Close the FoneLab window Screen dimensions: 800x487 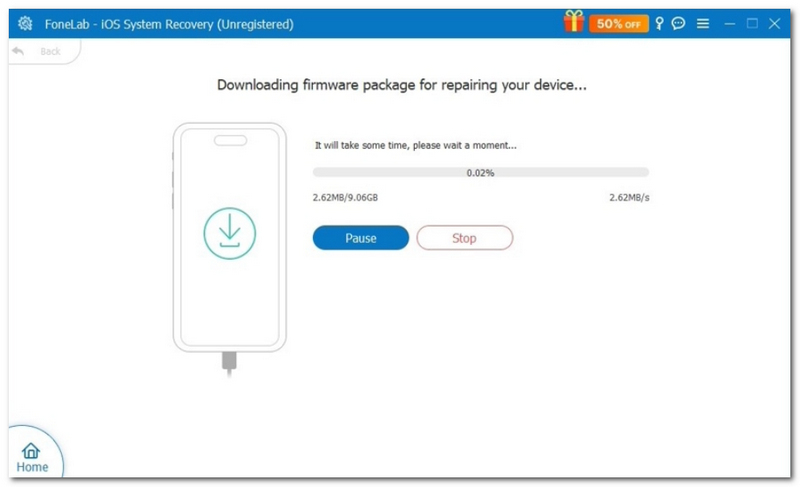point(774,23)
